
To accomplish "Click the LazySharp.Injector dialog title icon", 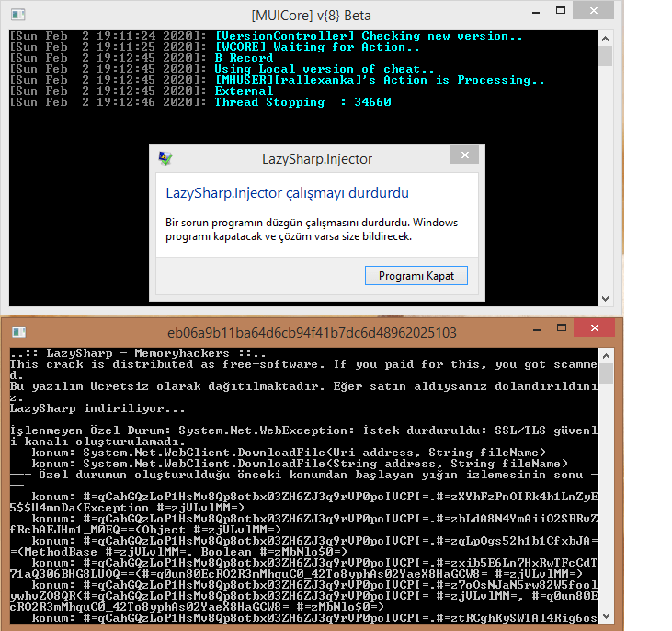I will pos(165,159).
